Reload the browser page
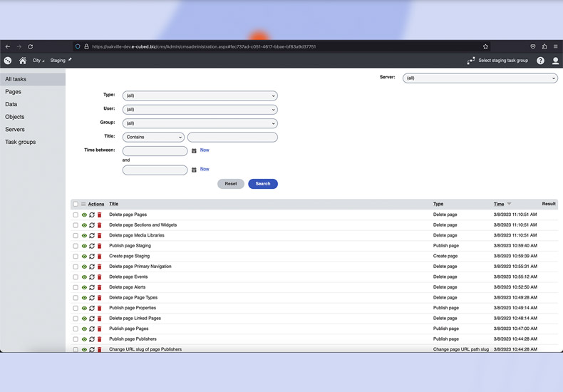 30,47
